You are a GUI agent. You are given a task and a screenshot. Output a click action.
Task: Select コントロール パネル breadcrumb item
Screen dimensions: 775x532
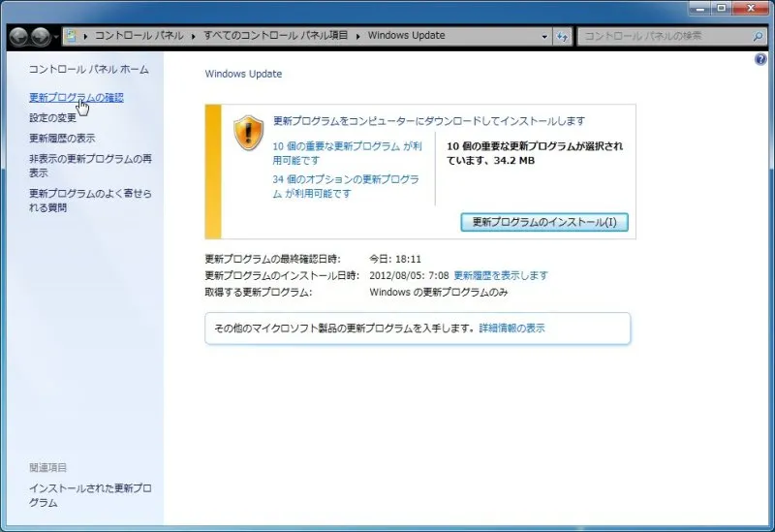[x=139, y=37]
